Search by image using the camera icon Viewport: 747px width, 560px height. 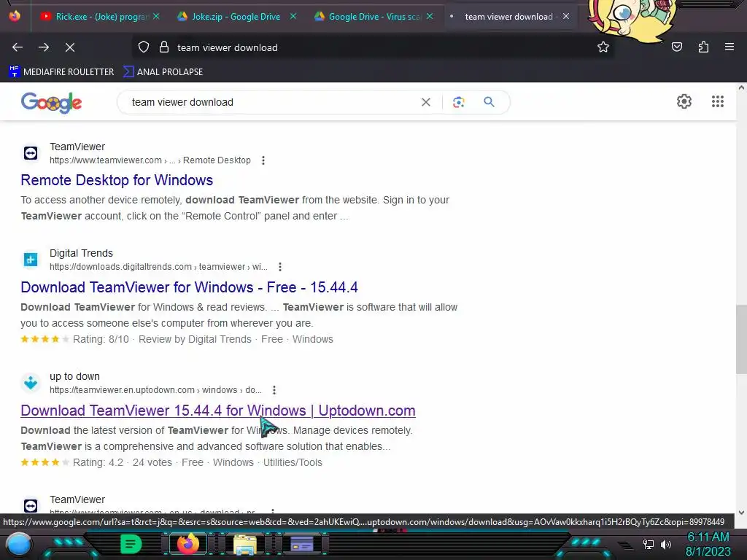458,102
